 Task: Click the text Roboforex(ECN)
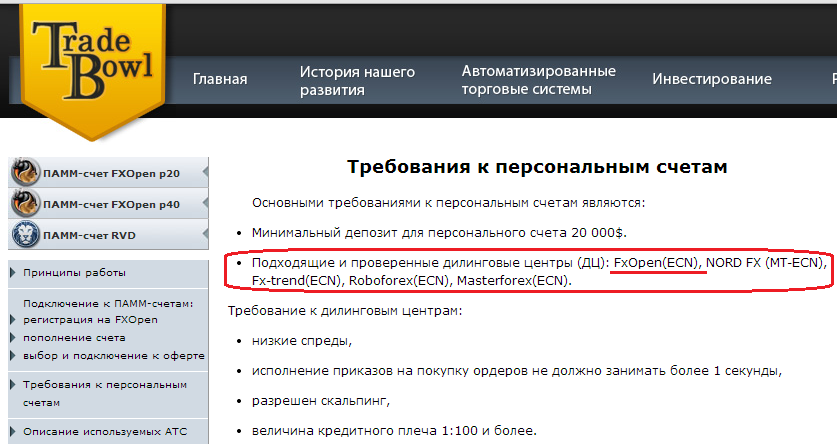click(399, 281)
